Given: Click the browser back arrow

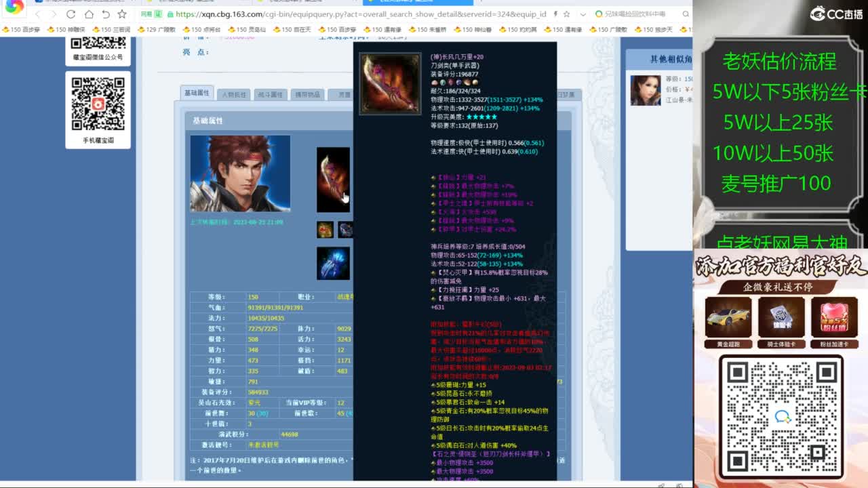Looking at the screenshot, I should tap(37, 14).
